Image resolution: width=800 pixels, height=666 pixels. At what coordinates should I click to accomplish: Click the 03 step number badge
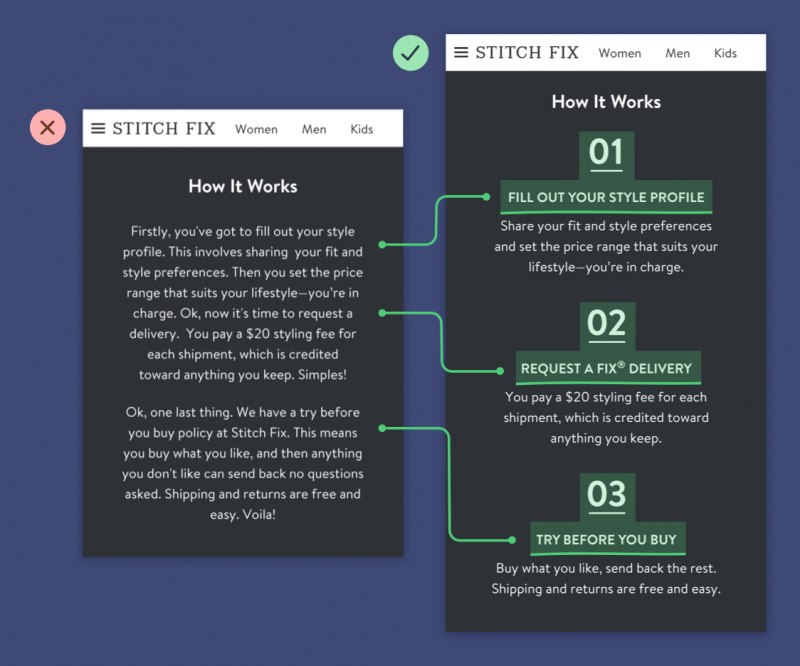click(607, 497)
